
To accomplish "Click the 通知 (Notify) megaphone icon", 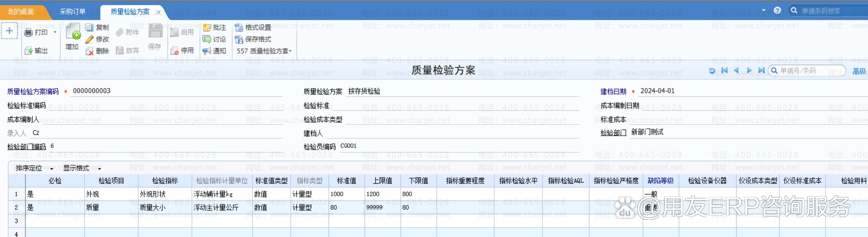I will click(x=207, y=51).
